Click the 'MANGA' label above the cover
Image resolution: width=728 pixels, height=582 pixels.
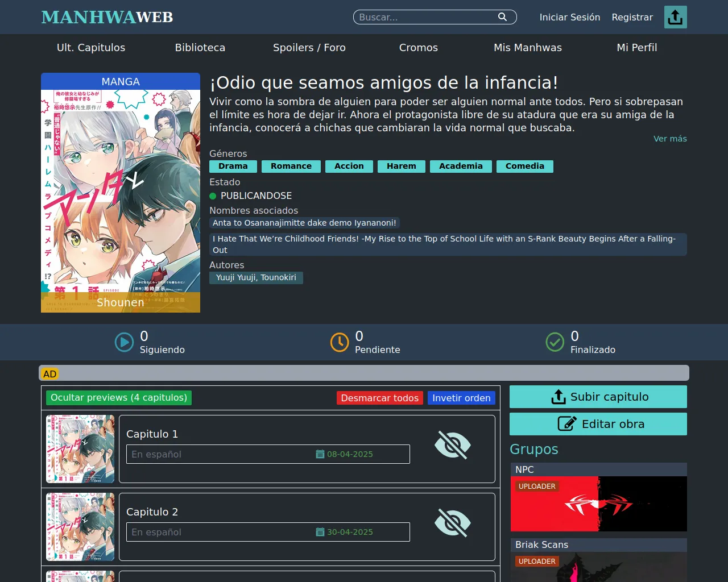coord(121,82)
